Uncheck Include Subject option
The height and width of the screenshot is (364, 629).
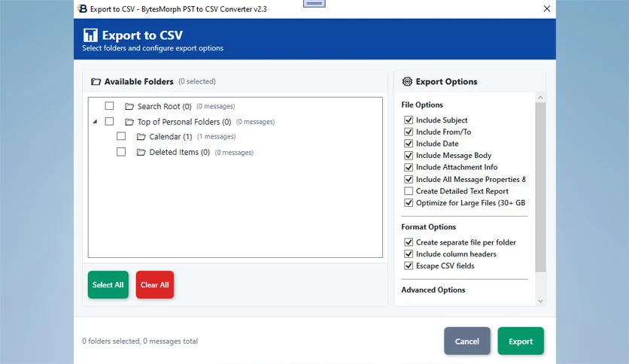pyautogui.click(x=409, y=120)
